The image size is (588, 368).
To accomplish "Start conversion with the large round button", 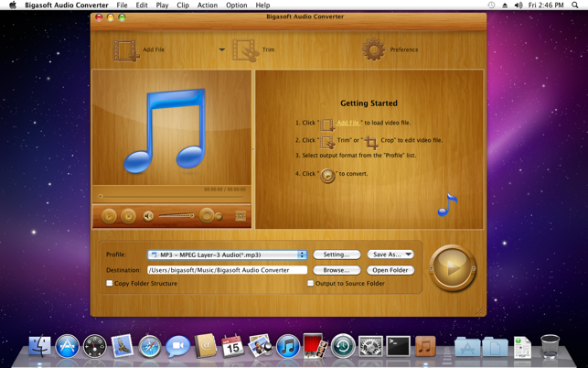I will [x=453, y=268].
